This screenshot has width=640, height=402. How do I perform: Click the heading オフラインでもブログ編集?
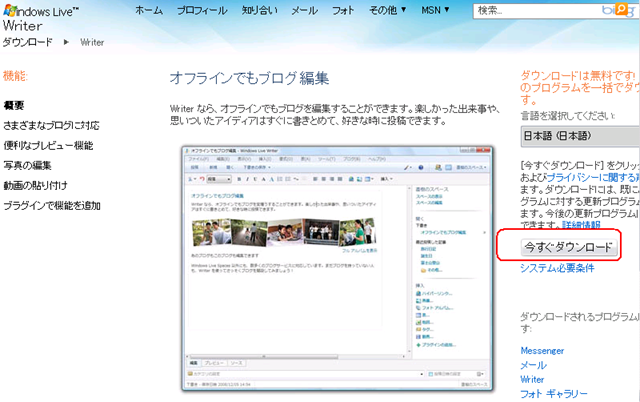pos(249,78)
